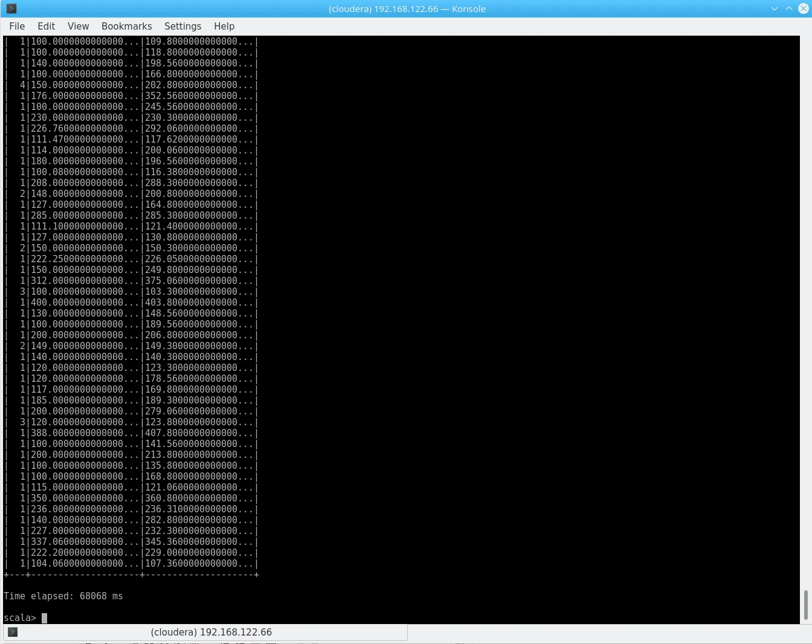Open the Settings menu

[x=182, y=26]
